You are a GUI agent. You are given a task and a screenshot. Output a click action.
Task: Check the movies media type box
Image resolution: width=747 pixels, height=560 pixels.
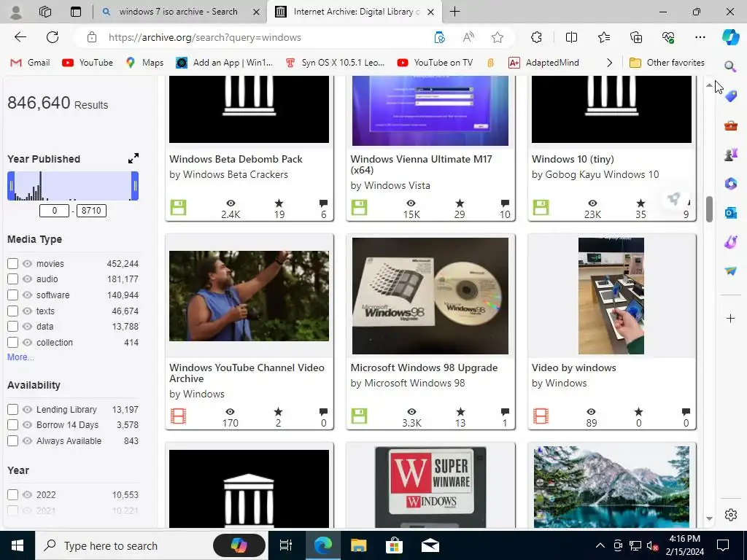(13, 263)
